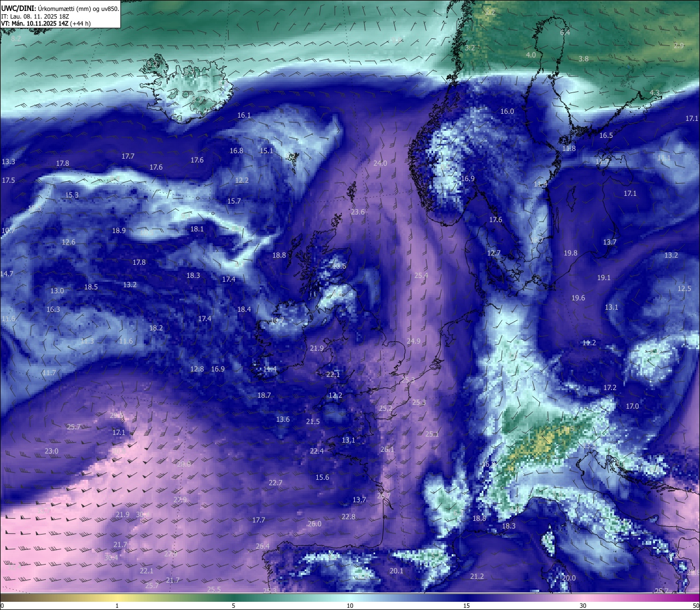This screenshot has width=700, height=610.
Task: Click the 'IT: Lau. 08. 11. 2025 18Z' line
Action: (35, 16)
